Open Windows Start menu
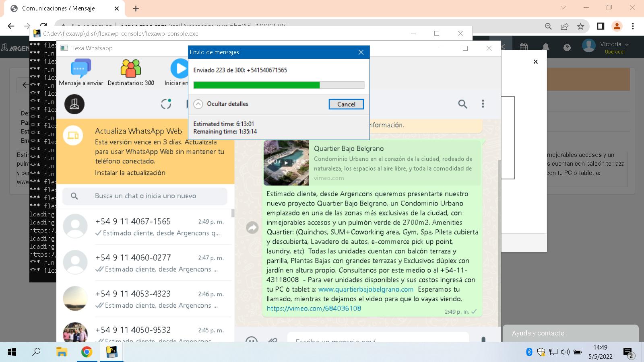 click(x=12, y=352)
